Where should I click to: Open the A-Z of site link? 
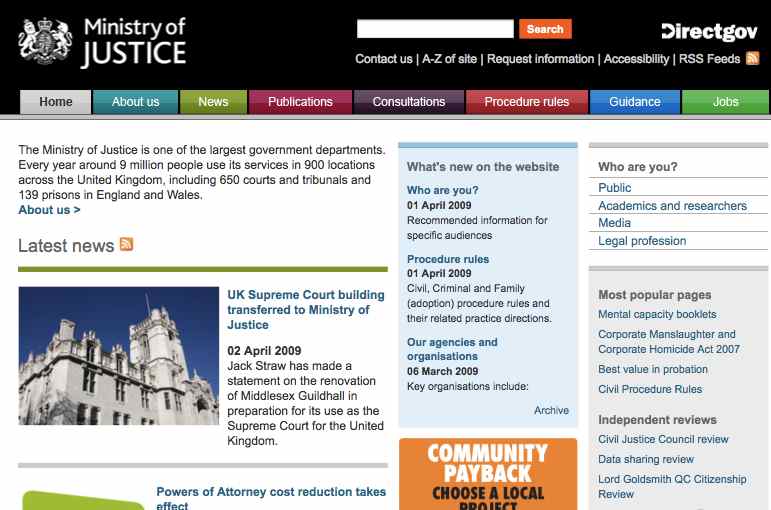point(449,59)
